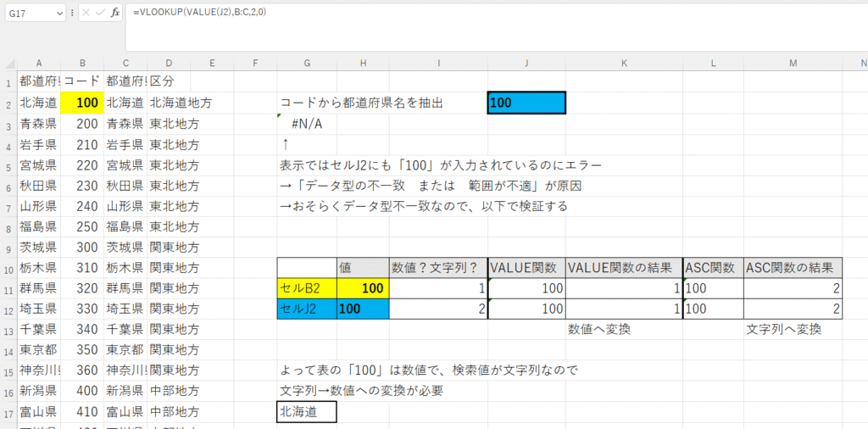Click the ASC関数 header cell
The height and width of the screenshot is (429, 868).
click(713, 268)
